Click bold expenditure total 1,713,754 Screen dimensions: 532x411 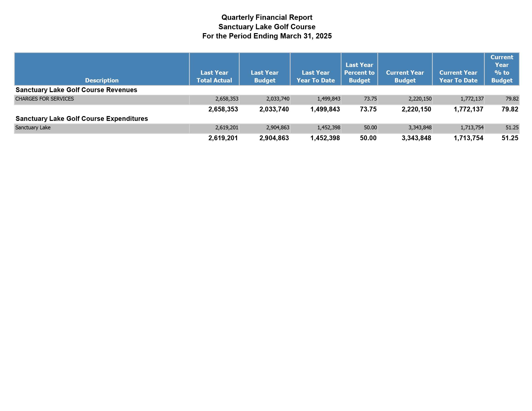tap(468, 138)
